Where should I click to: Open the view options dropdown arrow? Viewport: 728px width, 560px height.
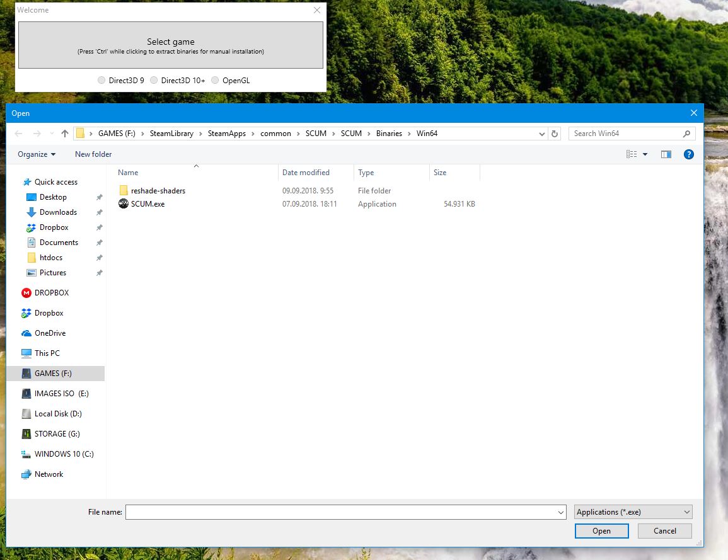tap(645, 154)
